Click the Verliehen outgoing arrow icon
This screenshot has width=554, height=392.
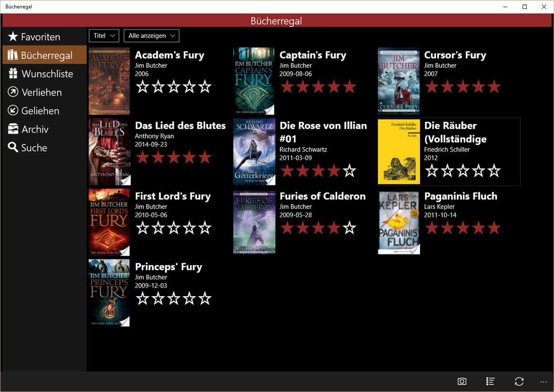pyautogui.click(x=13, y=92)
